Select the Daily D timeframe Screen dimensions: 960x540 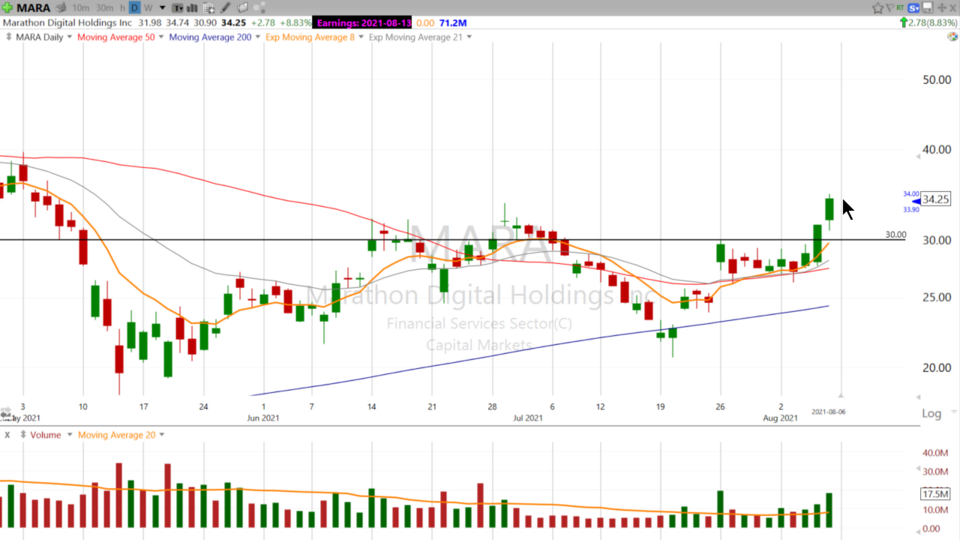click(135, 8)
